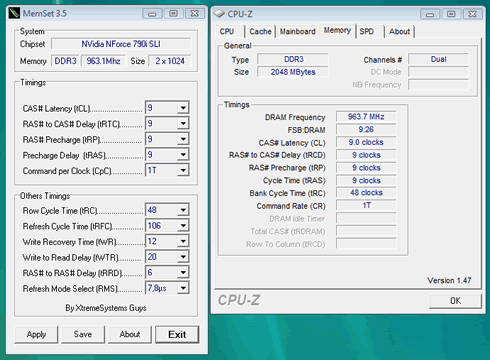Click the By XtremeSystems Guys credit text
Image resolution: width=490 pixels, height=360 pixels.
[106, 308]
